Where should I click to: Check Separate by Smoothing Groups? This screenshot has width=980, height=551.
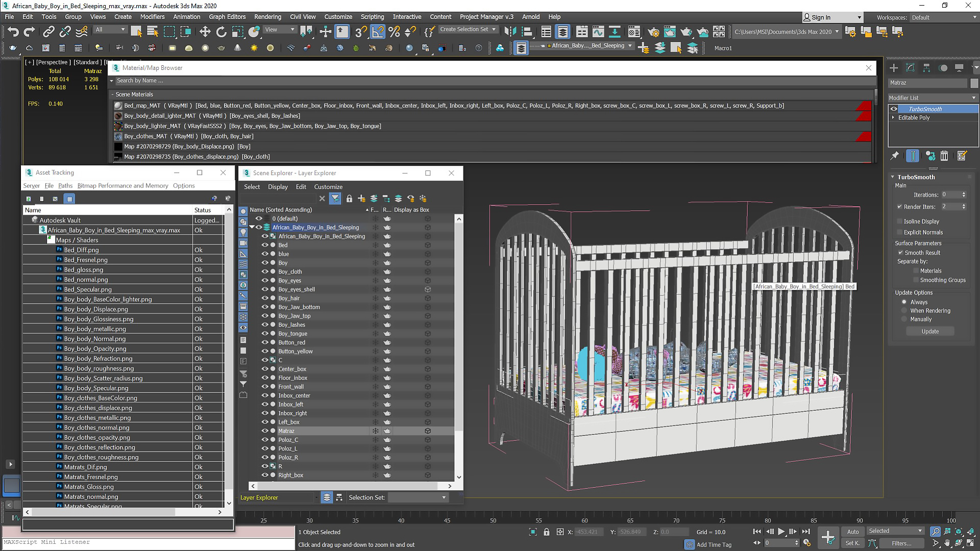pos(916,280)
